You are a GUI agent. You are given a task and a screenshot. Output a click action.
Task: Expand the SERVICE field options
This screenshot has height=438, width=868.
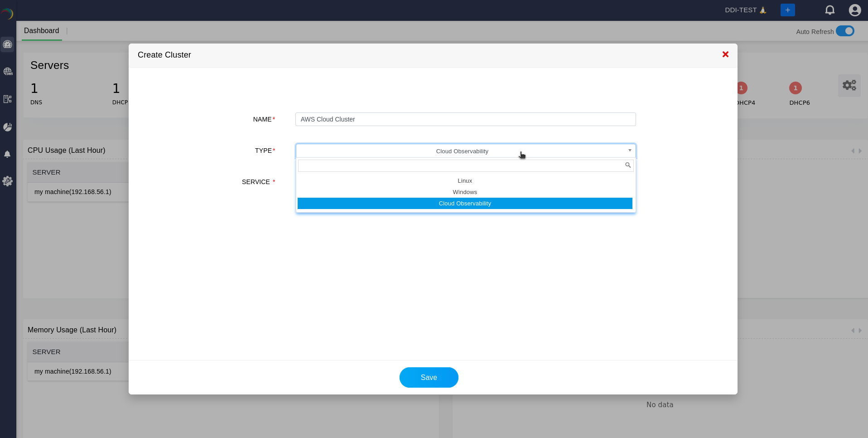tap(465, 182)
